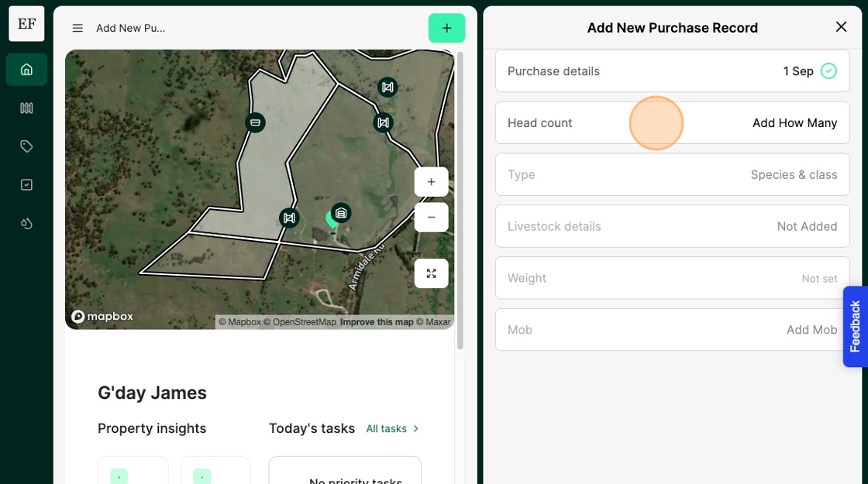The image size is (868, 484).
Task: Click the mapbox logo
Action: click(x=102, y=317)
